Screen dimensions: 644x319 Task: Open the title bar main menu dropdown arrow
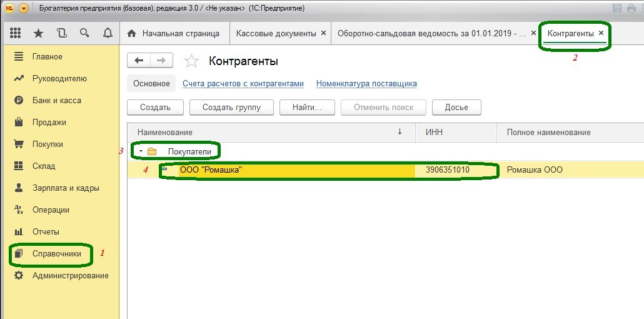tap(24, 8)
